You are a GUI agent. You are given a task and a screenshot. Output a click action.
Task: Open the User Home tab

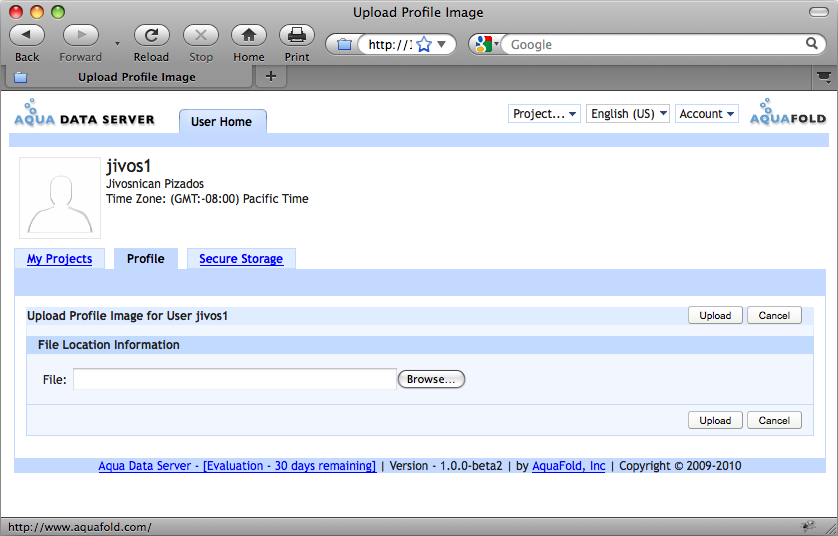[x=222, y=122]
